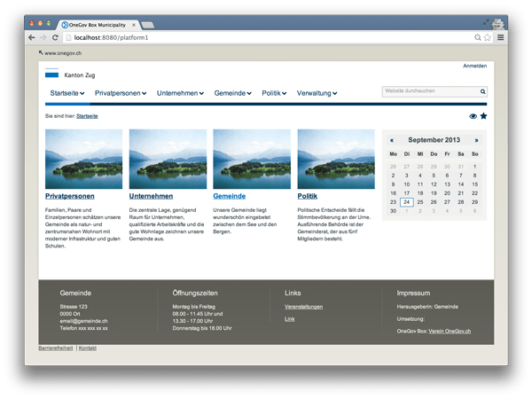Click the Kanton Zug blue logo

(52, 74)
